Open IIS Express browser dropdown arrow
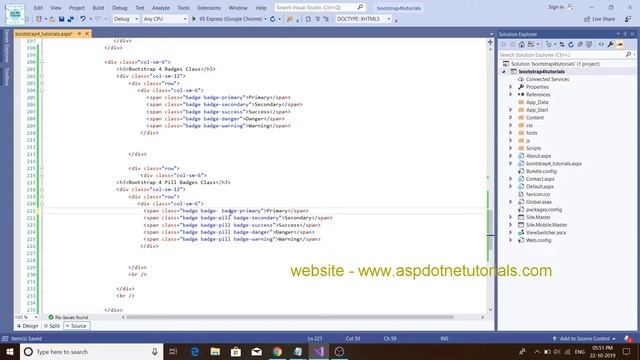Viewport: 640px width, 360px height. coord(265,19)
